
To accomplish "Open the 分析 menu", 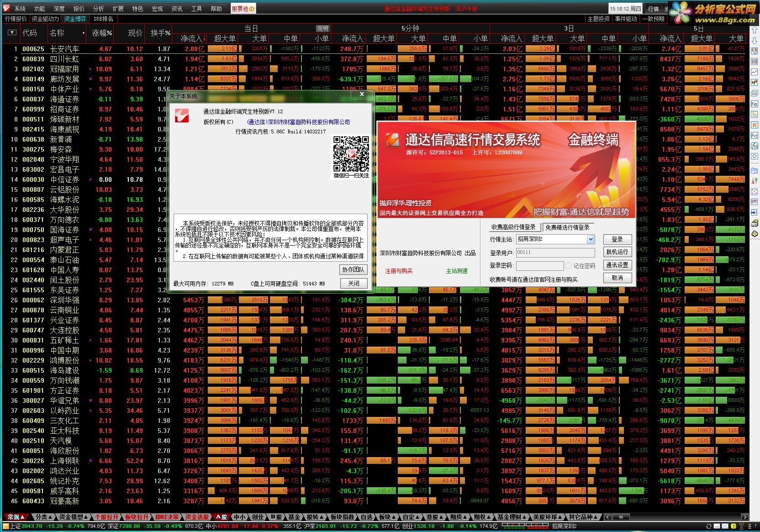I will (x=99, y=9).
